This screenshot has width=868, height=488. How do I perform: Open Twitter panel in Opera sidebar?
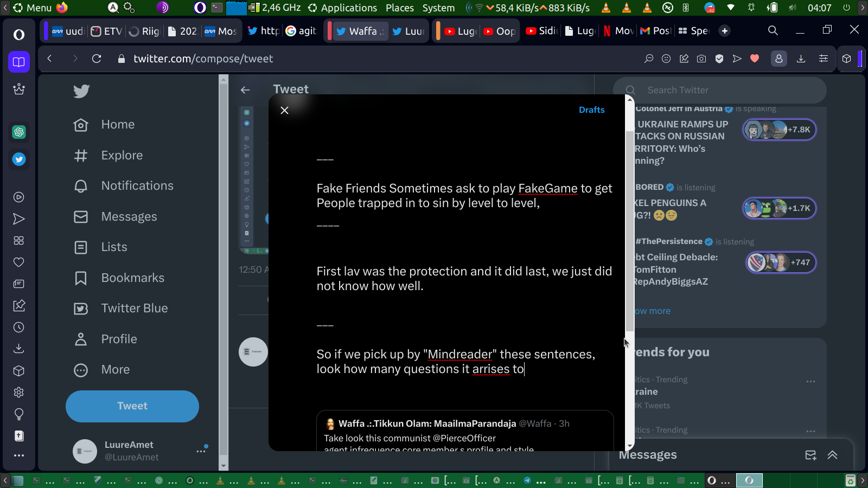coord(19,159)
